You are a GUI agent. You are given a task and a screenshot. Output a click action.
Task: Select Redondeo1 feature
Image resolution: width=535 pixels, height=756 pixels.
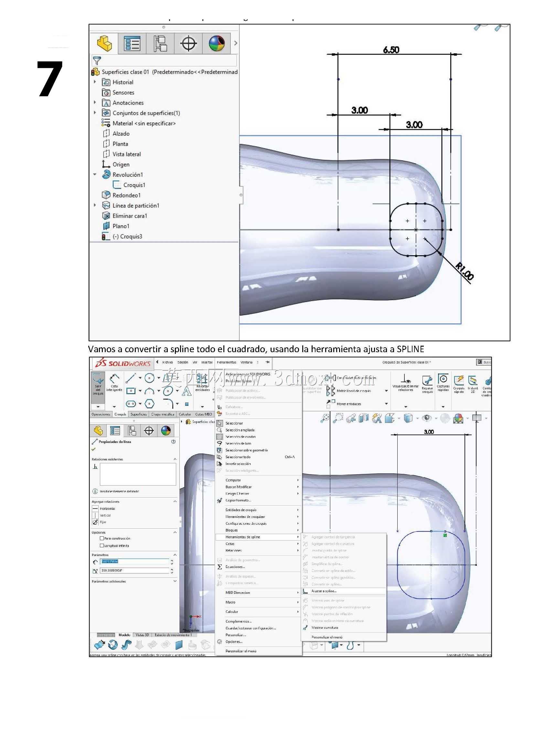[121, 195]
